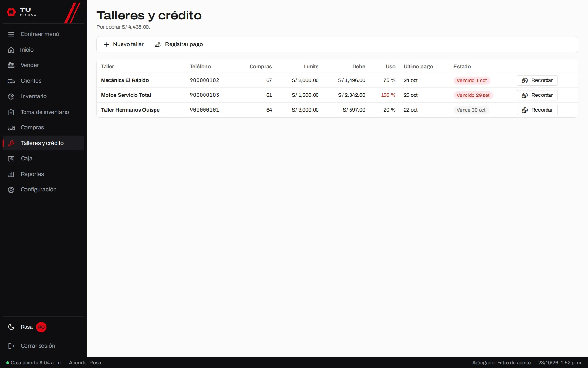Click the Reportes bar chart icon
Screen dimensions: 588x368
[x=11, y=174]
